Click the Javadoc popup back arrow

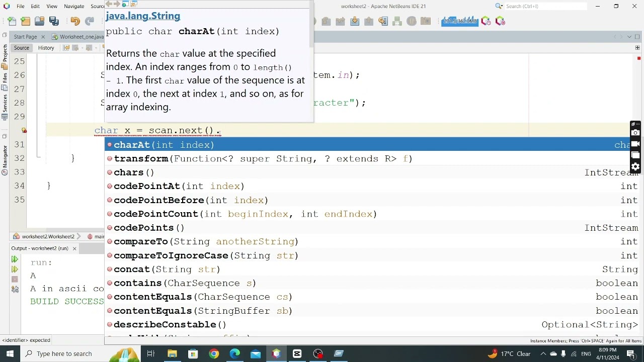[109, 4]
